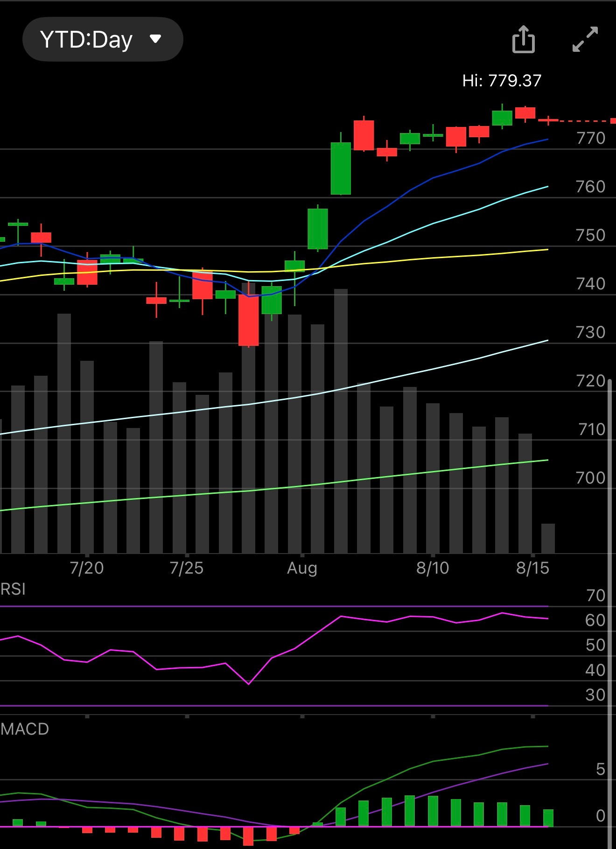Select the RSI 60 level label
The image size is (616, 849).
595,620
